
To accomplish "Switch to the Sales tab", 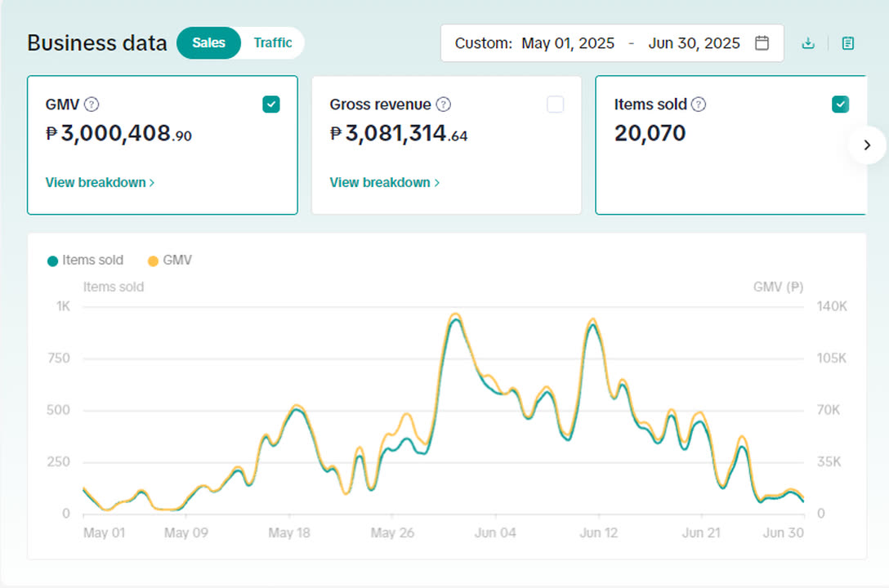I will (208, 43).
